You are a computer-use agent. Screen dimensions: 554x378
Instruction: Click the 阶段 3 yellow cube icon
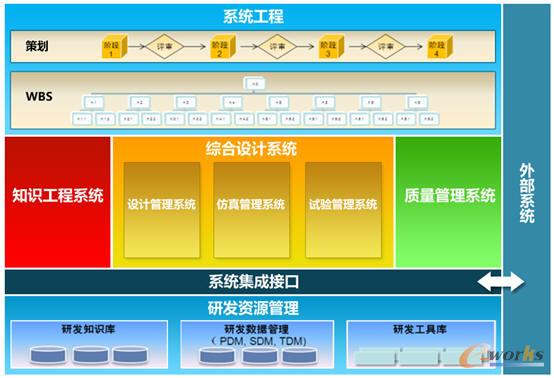tap(331, 47)
